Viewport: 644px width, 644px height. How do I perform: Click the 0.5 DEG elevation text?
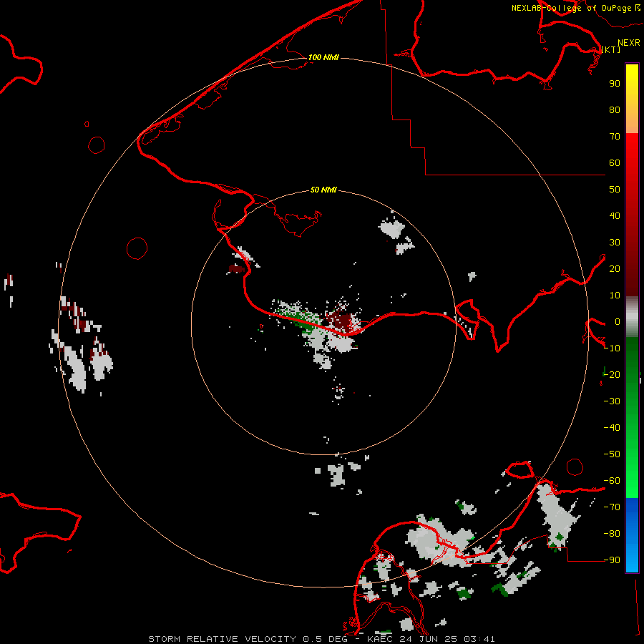point(325,639)
